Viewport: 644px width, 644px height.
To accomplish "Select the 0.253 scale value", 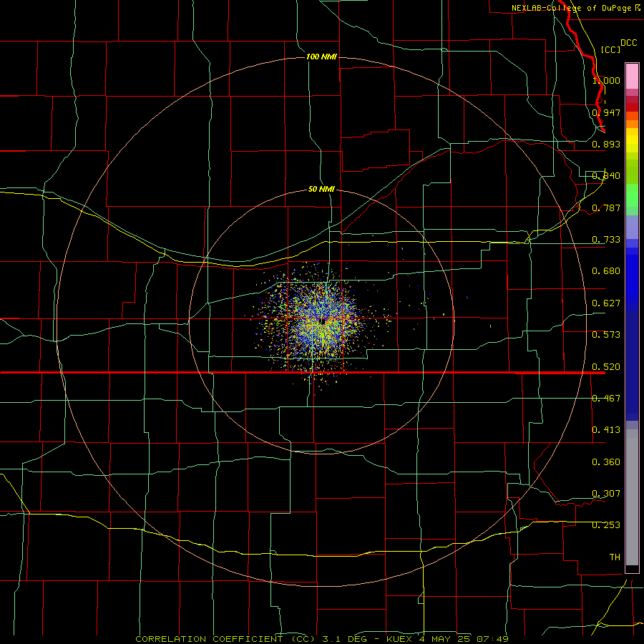I will (x=606, y=525).
